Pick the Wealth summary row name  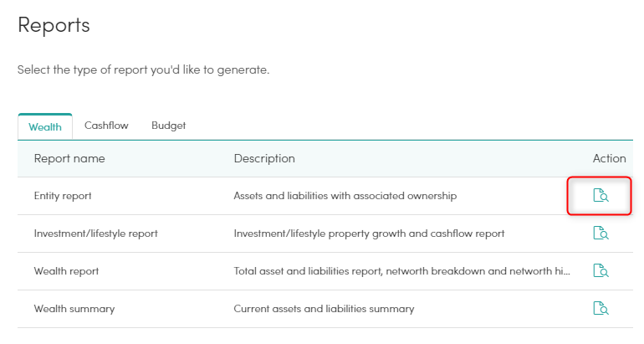(74, 309)
